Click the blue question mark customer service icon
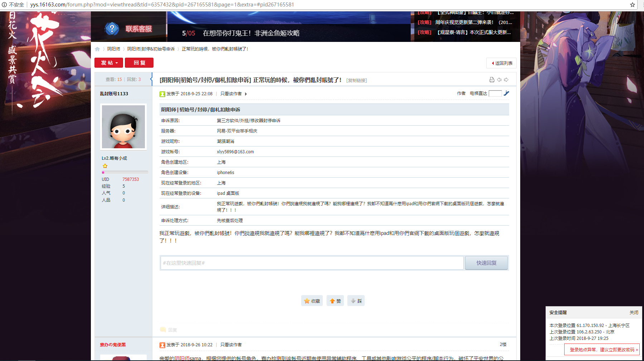This screenshot has height=361, width=644. 112,29
